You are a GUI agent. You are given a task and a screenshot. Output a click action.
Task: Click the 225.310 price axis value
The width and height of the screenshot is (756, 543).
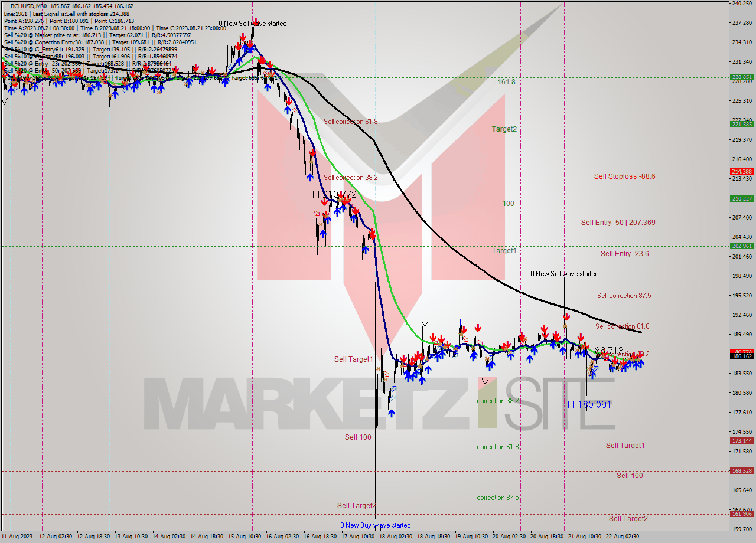pos(742,101)
